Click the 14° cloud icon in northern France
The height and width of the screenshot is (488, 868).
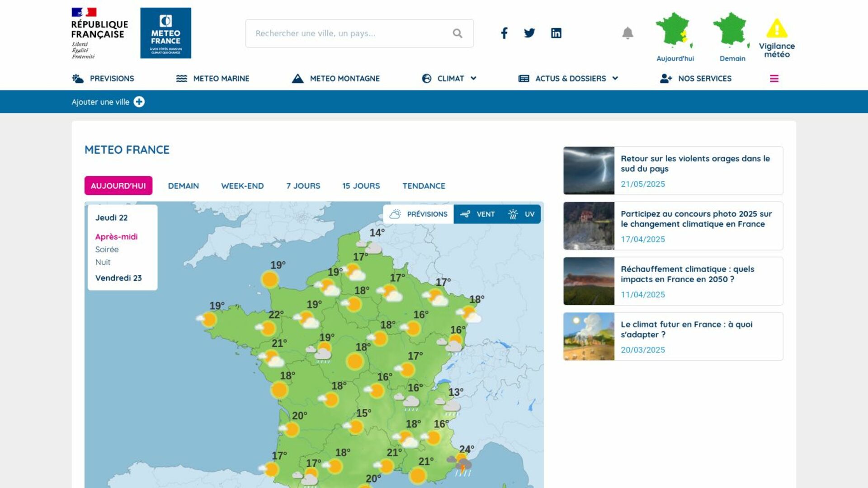click(369, 246)
